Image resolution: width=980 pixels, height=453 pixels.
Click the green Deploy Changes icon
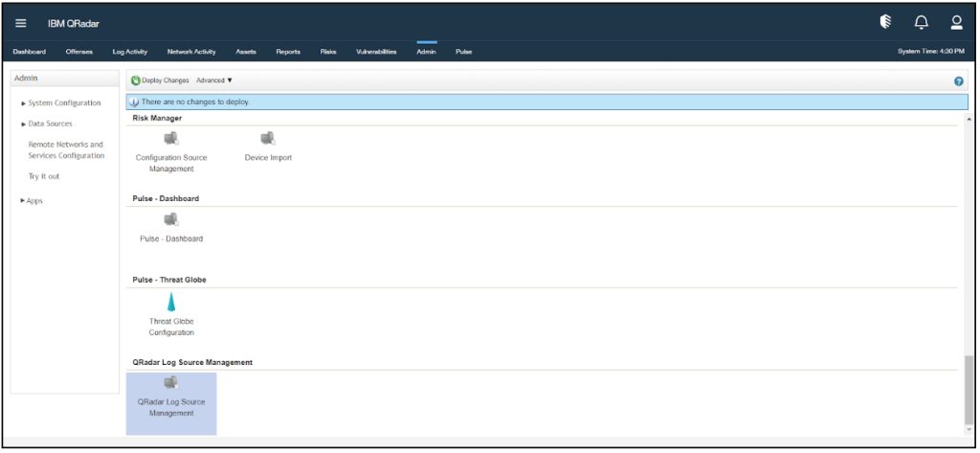click(135, 80)
